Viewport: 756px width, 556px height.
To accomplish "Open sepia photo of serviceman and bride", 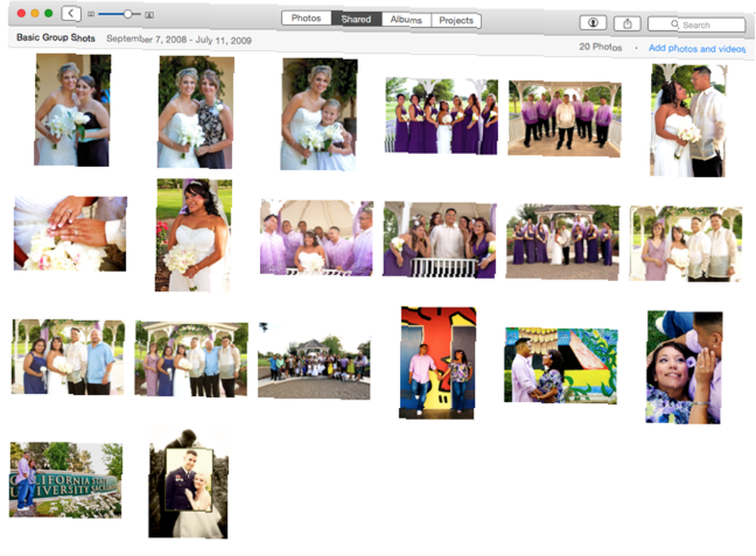I will (188, 483).
